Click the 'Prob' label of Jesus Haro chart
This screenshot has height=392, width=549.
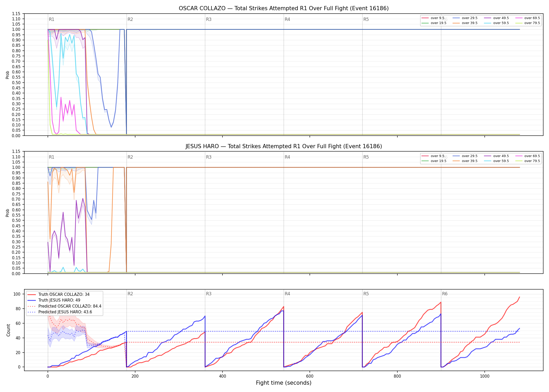pyautogui.click(x=8, y=213)
